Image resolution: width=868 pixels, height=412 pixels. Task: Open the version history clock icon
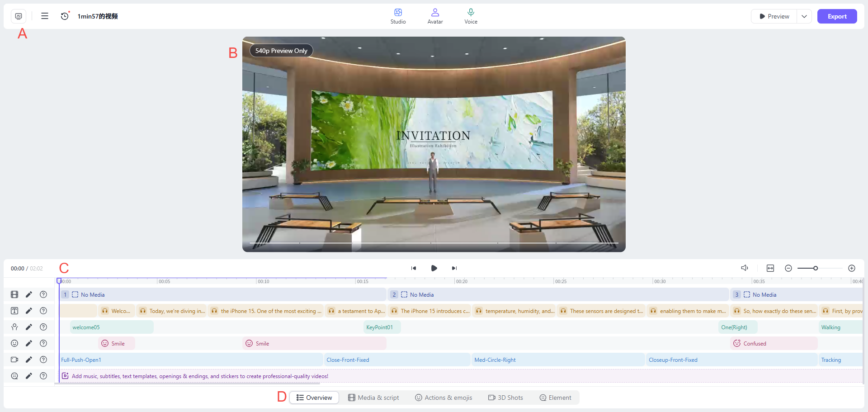(65, 16)
